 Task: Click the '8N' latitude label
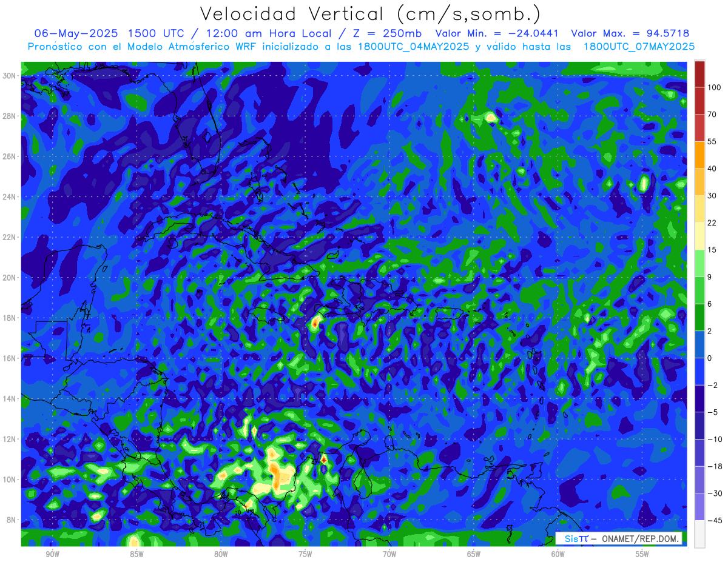coord(12,520)
